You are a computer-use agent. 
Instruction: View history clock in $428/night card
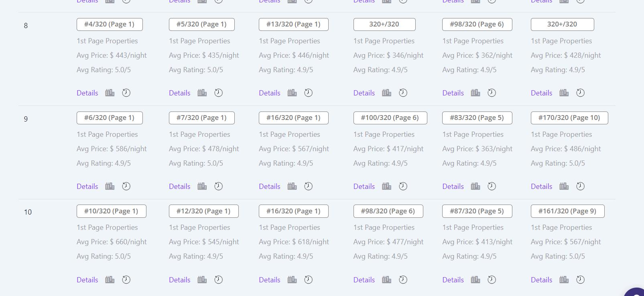tap(580, 93)
